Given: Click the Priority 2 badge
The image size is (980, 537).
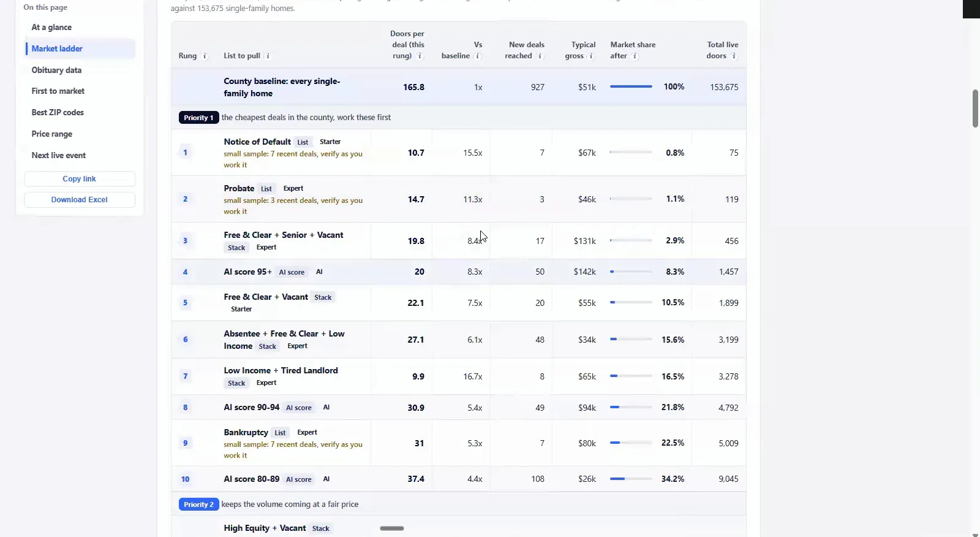Looking at the screenshot, I should pyautogui.click(x=198, y=505).
